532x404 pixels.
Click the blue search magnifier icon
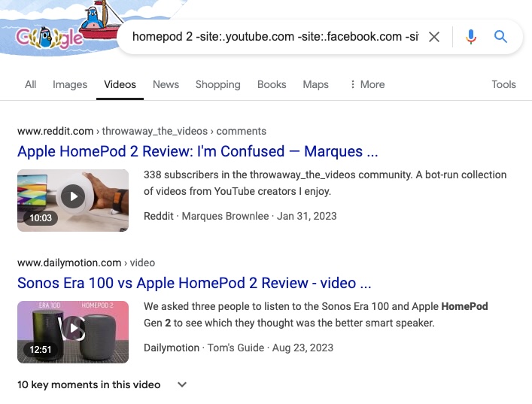coord(500,37)
